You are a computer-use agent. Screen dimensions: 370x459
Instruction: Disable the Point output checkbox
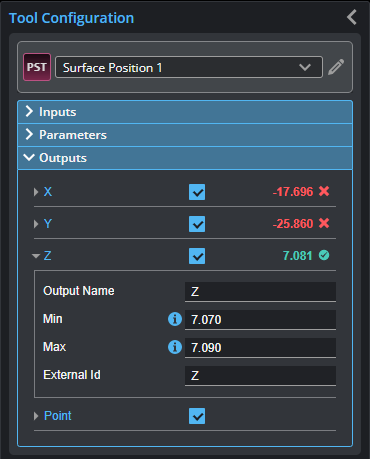(x=197, y=416)
